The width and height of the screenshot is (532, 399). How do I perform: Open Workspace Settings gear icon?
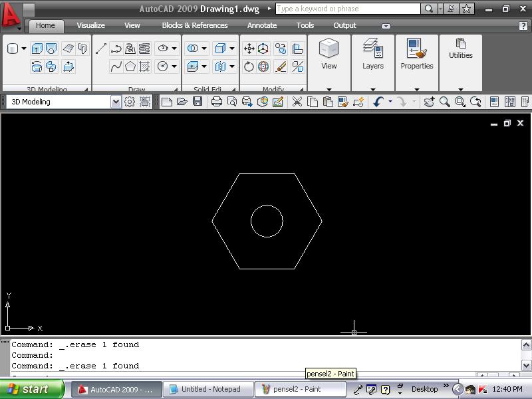click(130, 102)
